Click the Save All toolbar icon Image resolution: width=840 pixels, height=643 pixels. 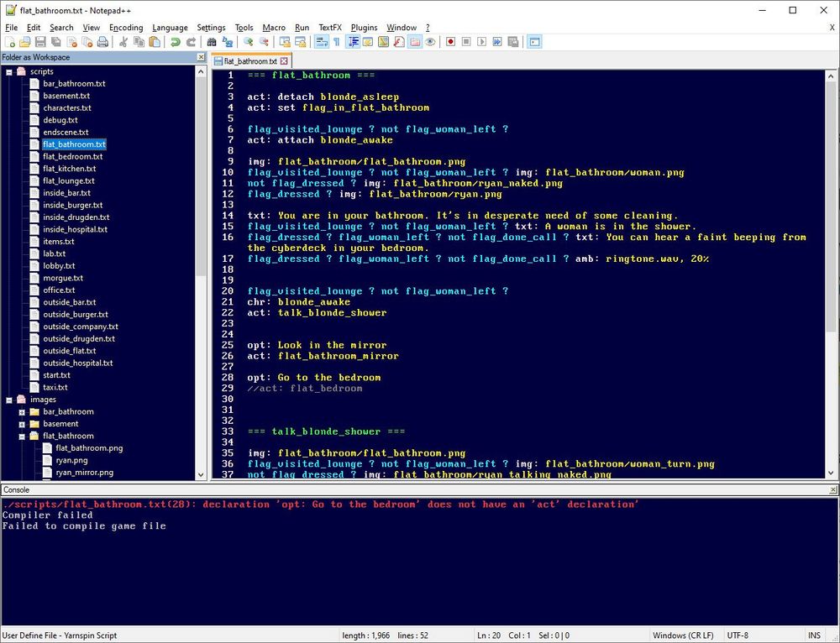click(55, 42)
